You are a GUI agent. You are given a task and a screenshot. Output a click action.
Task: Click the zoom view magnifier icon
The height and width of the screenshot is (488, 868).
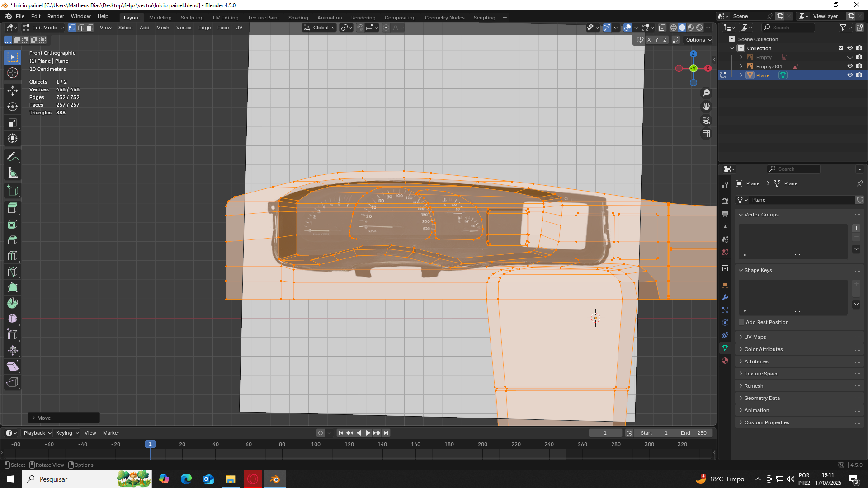[x=706, y=93]
